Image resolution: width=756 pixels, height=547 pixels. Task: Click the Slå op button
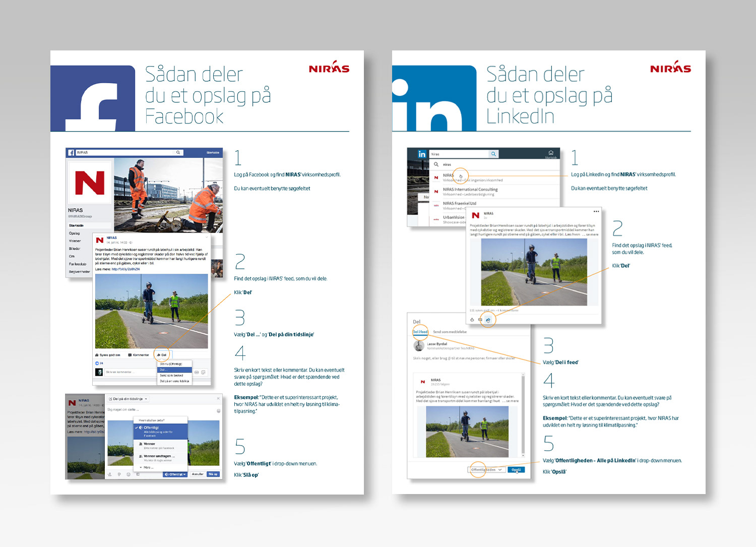pyautogui.click(x=214, y=474)
